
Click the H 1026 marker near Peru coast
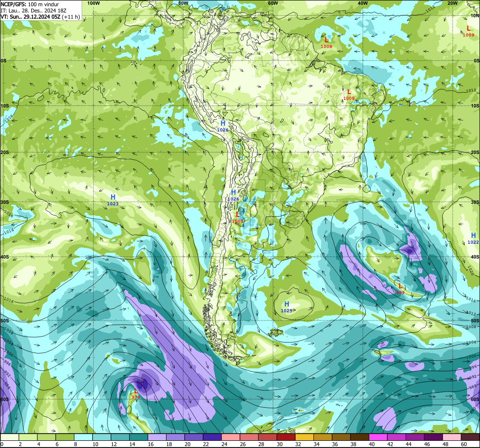[x=223, y=126]
